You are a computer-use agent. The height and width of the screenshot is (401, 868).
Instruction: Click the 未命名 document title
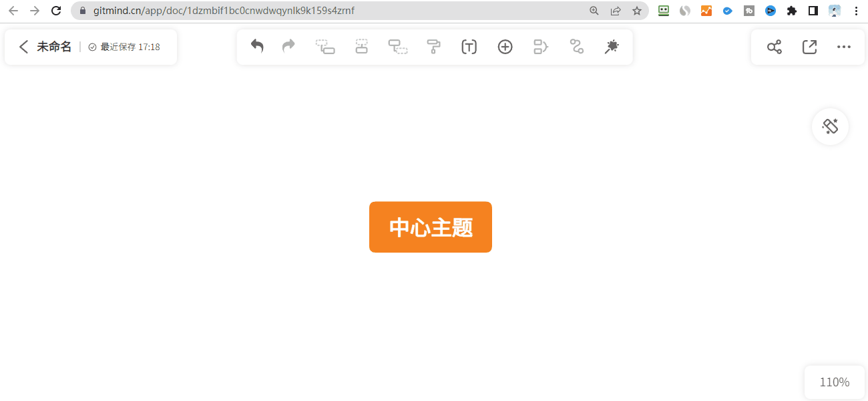pos(53,47)
